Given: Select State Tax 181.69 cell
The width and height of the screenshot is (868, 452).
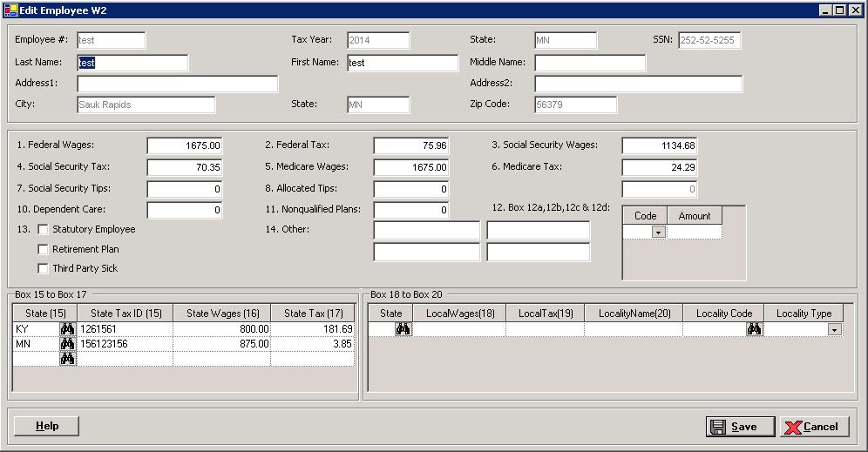Looking at the screenshot, I should click(x=313, y=329).
